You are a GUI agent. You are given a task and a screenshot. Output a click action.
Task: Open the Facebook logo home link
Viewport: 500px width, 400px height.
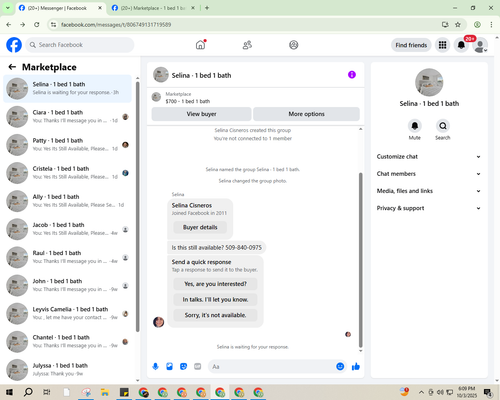(x=14, y=45)
